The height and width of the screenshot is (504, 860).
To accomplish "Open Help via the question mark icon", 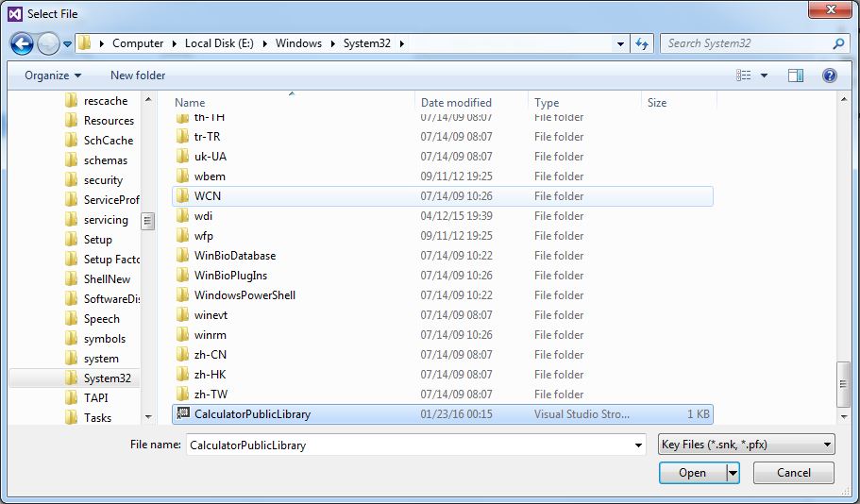I will point(829,76).
